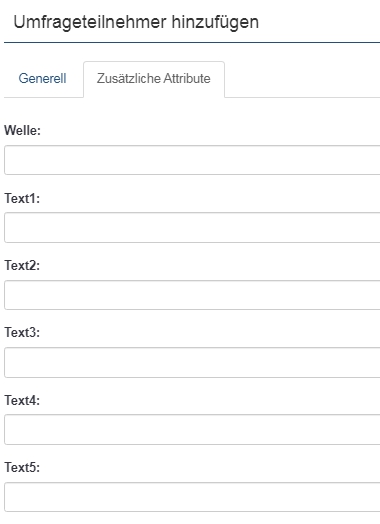The width and height of the screenshot is (380, 524).
Task: Click the Welle input field
Action: 192,160
